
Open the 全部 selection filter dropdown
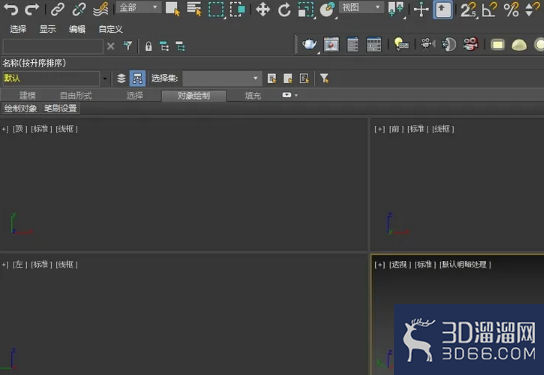(138, 7)
